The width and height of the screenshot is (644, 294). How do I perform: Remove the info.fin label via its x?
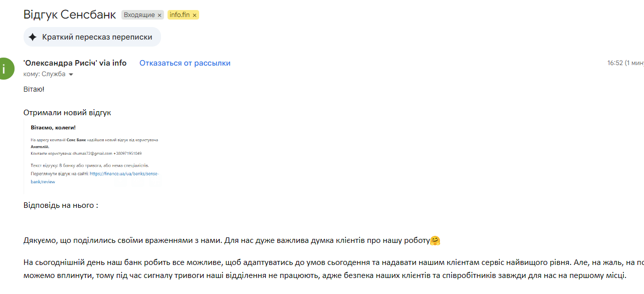click(x=195, y=15)
